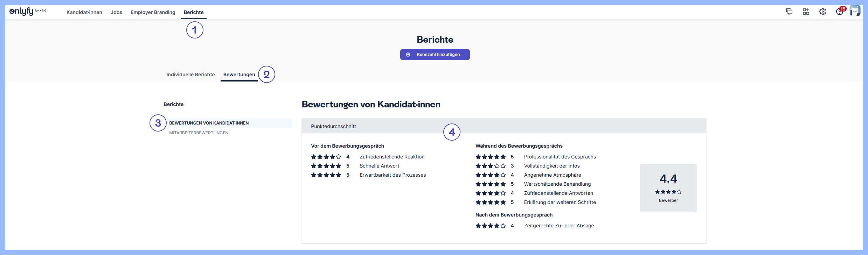
Task: Select the Bewertungen tab
Action: click(239, 75)
